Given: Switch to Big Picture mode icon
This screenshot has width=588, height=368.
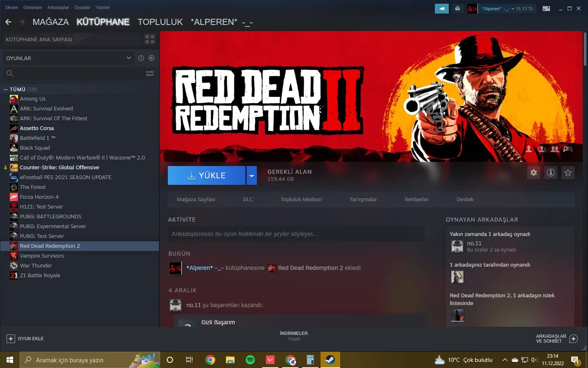Looking at the screenshot, I should point(546,9).
